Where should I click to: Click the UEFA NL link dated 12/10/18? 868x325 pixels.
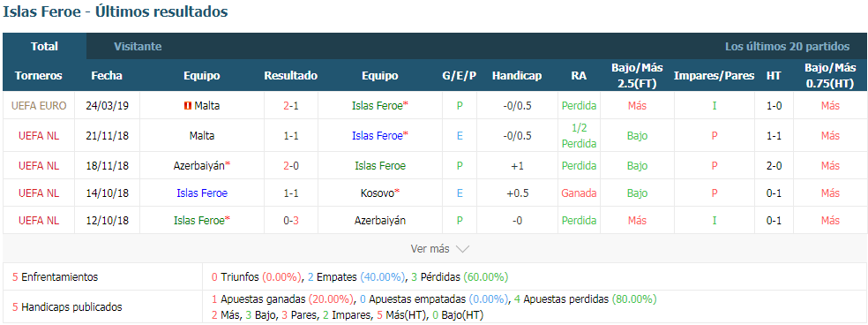(39, 220)
